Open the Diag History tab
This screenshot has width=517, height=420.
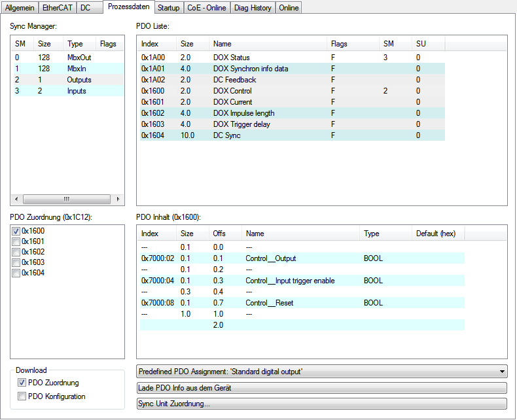[253, 8]
